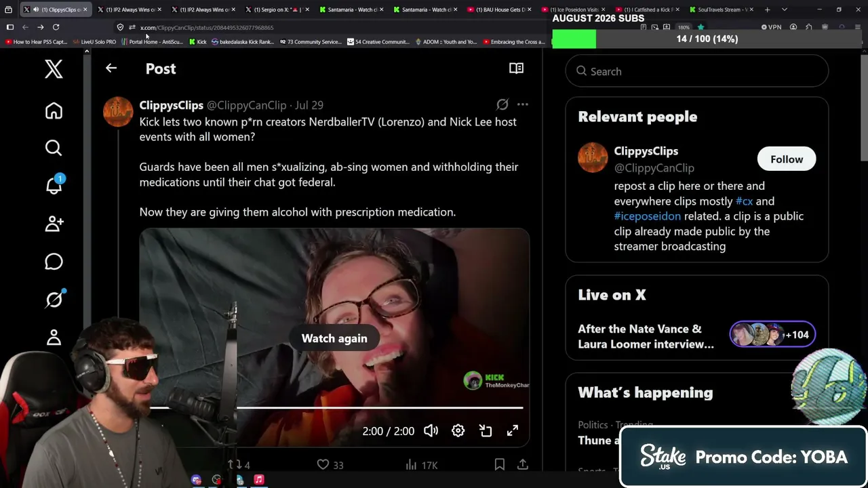Screen dimensions: 868x488
Task: Switch to the BAU House Gets tab
Action: [x=498, y=9]
